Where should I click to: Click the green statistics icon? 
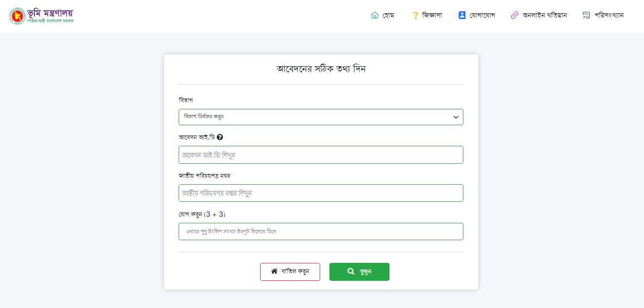coord(586,15)
